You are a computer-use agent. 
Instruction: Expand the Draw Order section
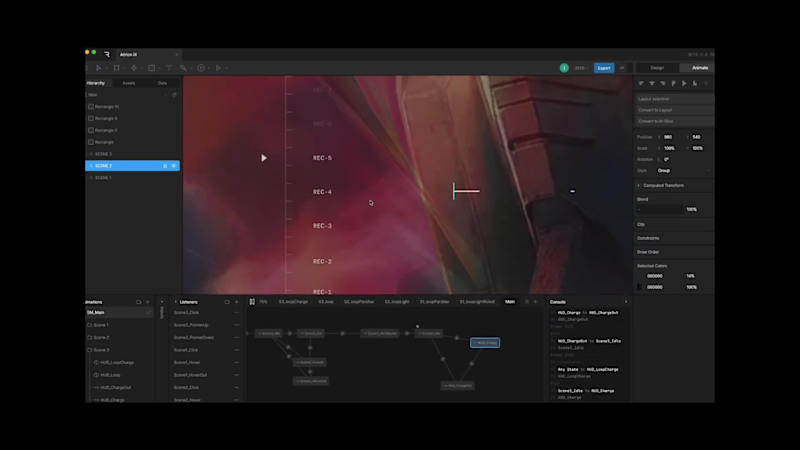647,252
